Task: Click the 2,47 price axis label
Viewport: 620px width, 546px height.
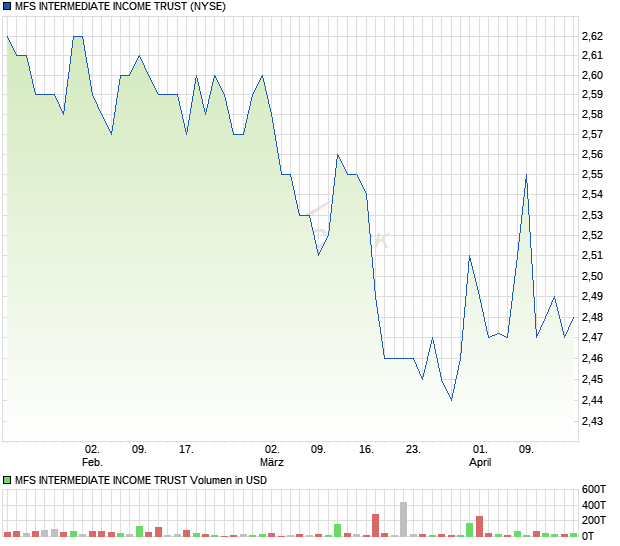Action: [x=592, y=337]
